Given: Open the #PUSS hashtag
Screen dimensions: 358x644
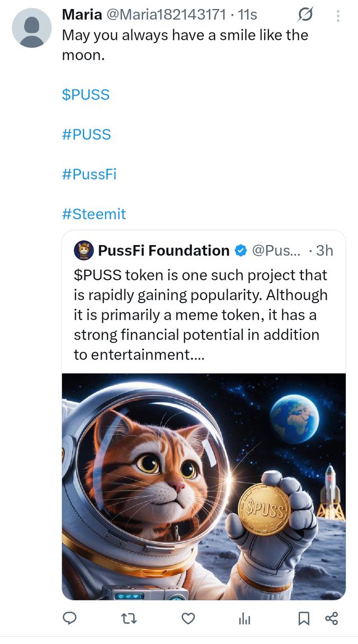Looking at the screenshot, I should 86,134.
